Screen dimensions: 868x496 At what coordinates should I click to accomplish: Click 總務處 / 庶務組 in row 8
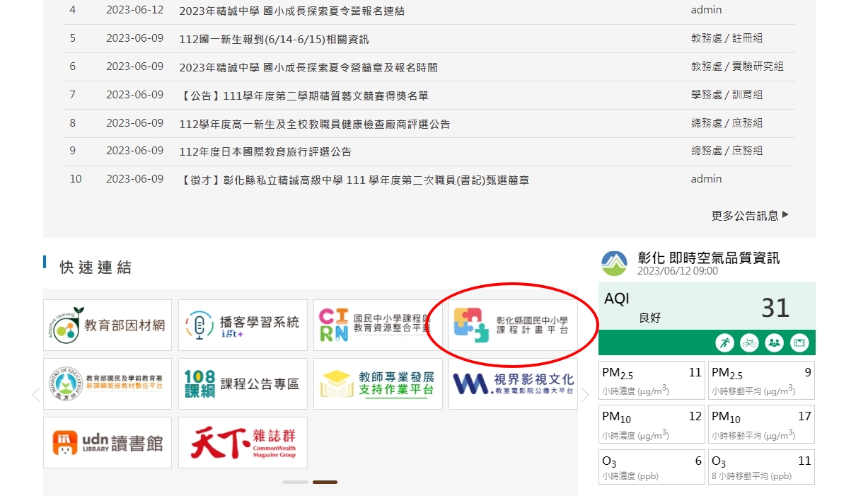[x=727, y=123]
